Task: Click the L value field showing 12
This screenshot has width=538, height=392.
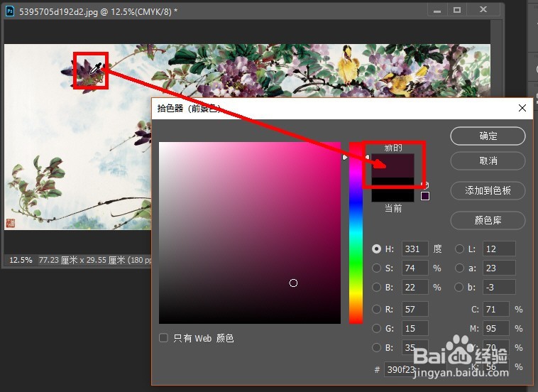Action: pyautogui.click(x=499, y=249)
